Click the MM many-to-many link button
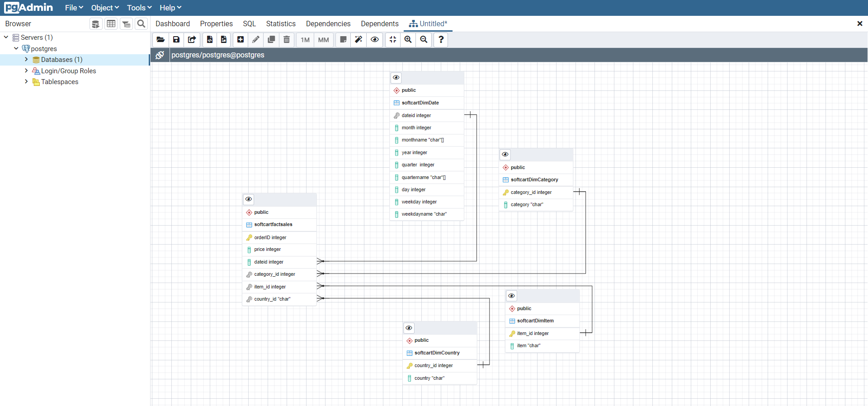868x406 pixels. [324, 40]
